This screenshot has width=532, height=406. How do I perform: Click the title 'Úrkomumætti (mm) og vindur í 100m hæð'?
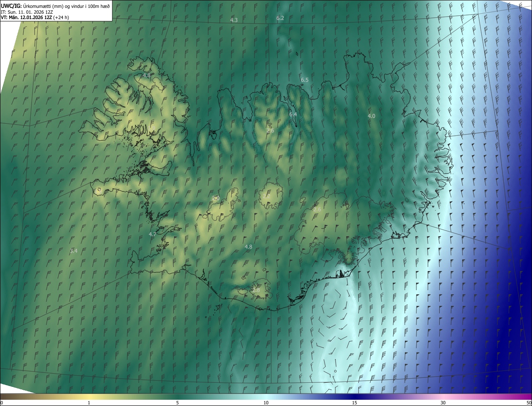click(66, 5)
